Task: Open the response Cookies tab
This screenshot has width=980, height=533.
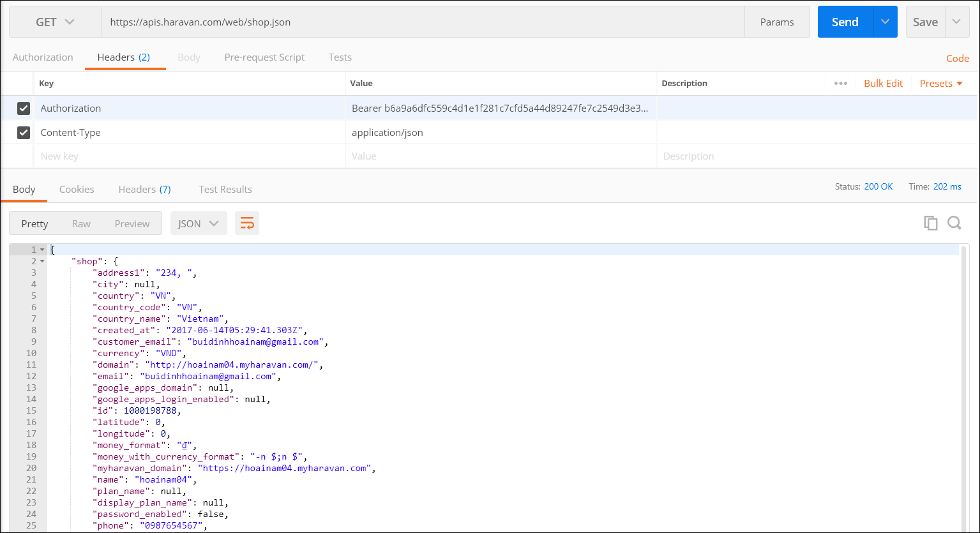Action: click(77, 190)
